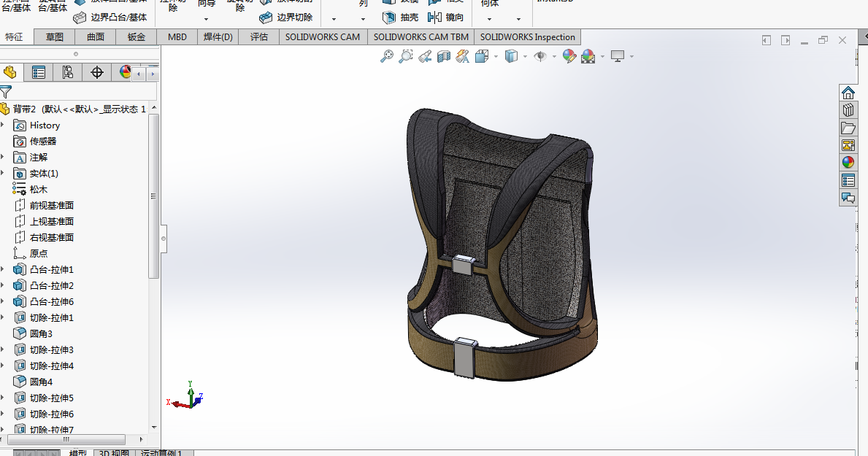Switch to the 草图 (Sketch) tab

[55, 37]
